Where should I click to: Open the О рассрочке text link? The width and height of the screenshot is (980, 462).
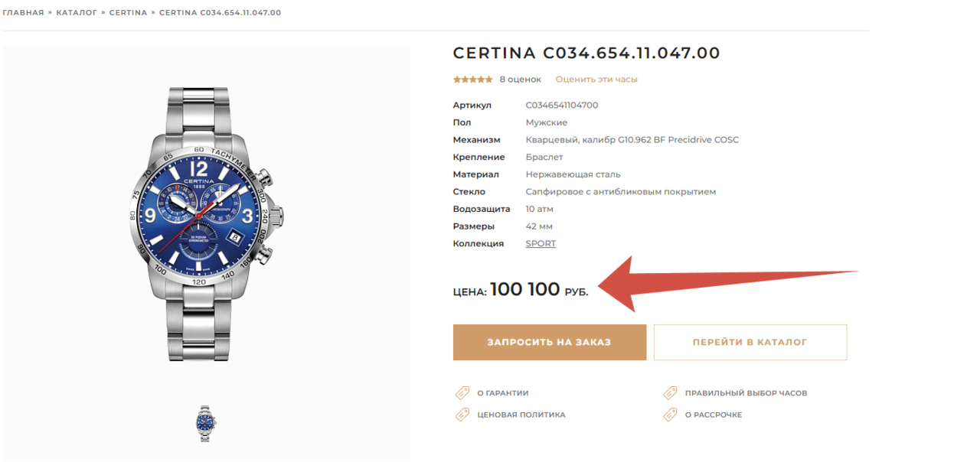(x=713, y=415)
